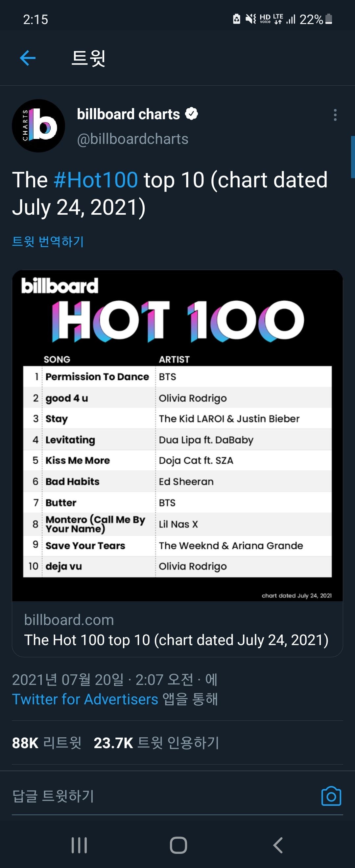The image size is (355, 868).
Task: Open the Hot 100 chart image
Action: (x=177, y=435)
